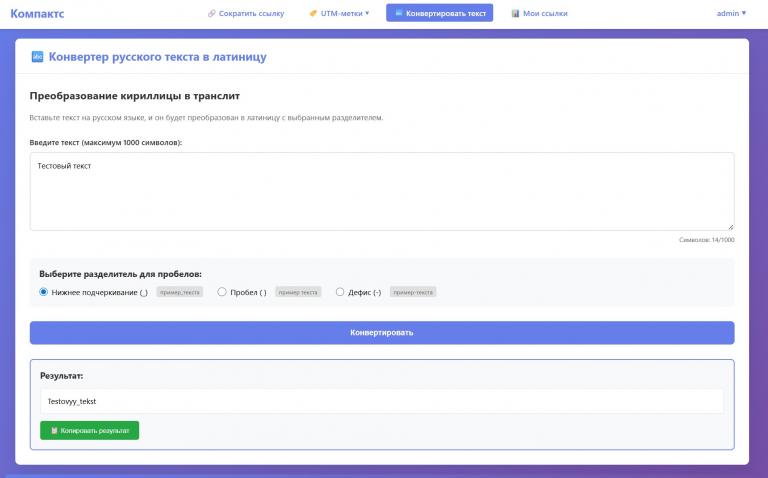Click the textarea resize handle corner

point(731,227)
